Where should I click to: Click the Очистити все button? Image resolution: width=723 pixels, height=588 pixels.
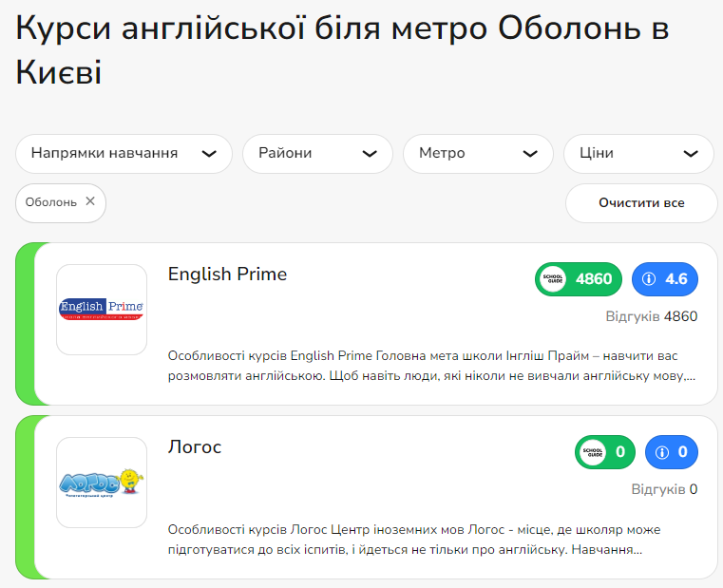pos(641,203)
